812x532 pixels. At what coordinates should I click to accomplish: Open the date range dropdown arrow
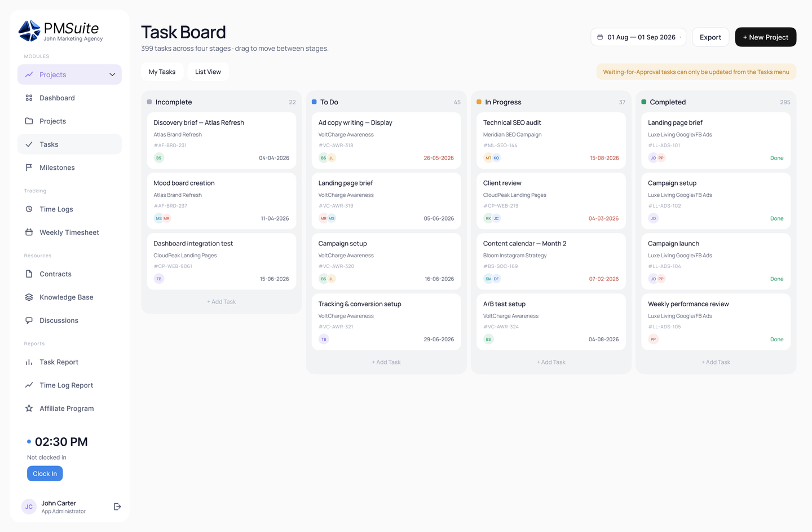tap(681, 37)
